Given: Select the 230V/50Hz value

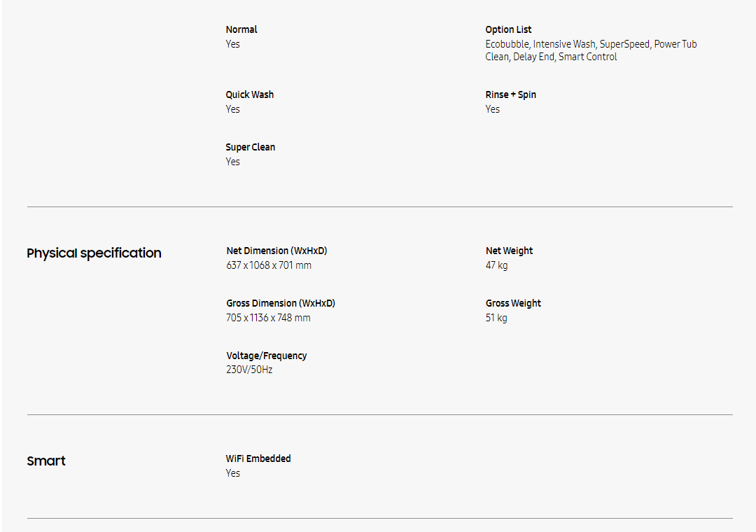Looking at the screenshot, I should click(x=249, y=370).
